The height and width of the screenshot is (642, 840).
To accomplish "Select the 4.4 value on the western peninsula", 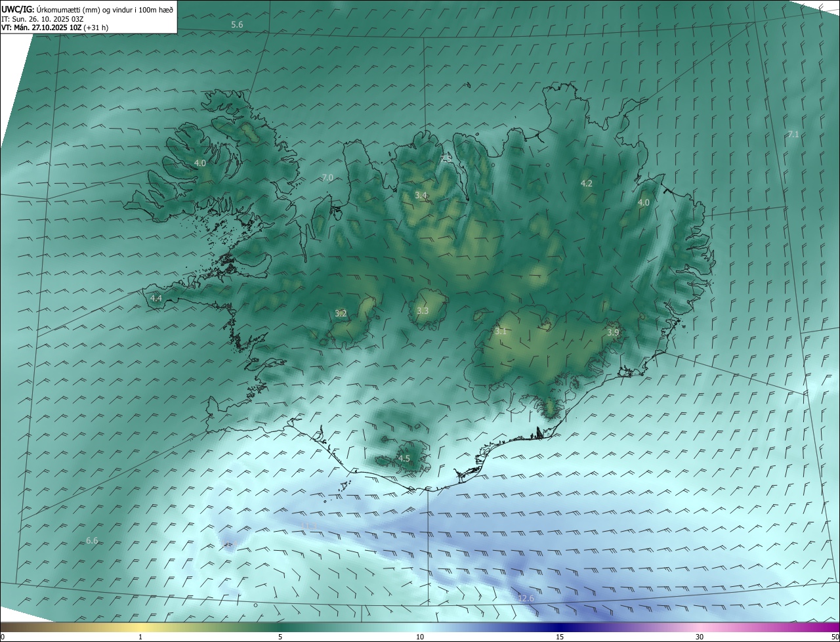I will coord(156,298).
